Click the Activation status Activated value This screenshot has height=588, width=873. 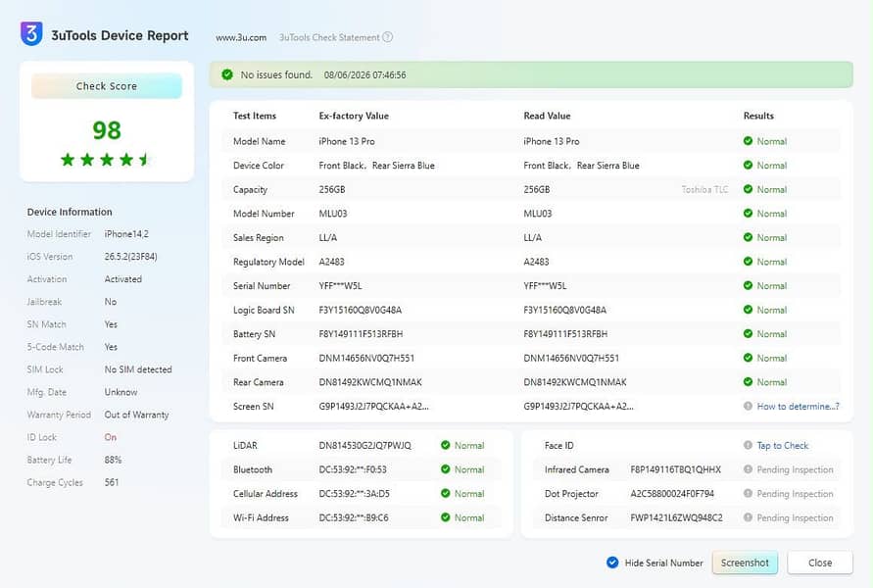[123, 279]
